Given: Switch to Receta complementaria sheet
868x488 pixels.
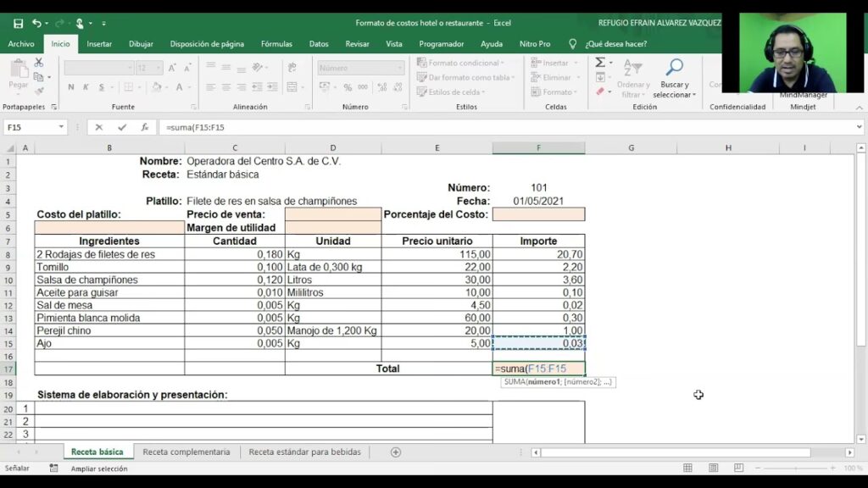Looking at the screenshot, I should pos(186,452).
